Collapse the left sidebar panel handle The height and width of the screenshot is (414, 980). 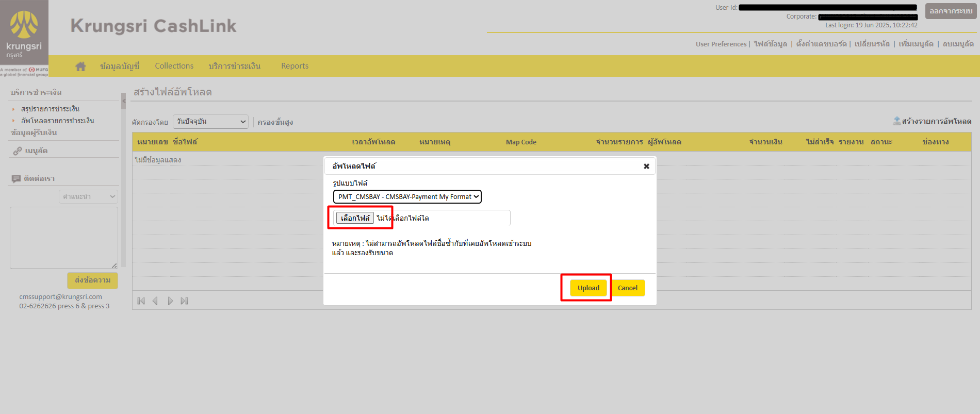(124, 101)
